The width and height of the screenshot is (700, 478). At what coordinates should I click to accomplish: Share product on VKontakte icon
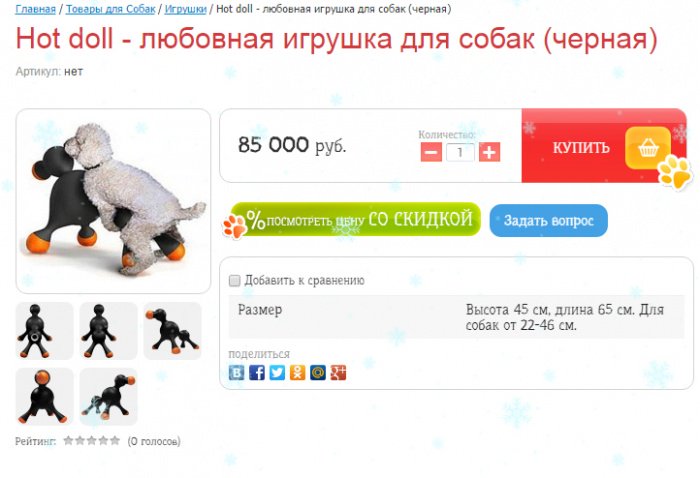[236, 372]
